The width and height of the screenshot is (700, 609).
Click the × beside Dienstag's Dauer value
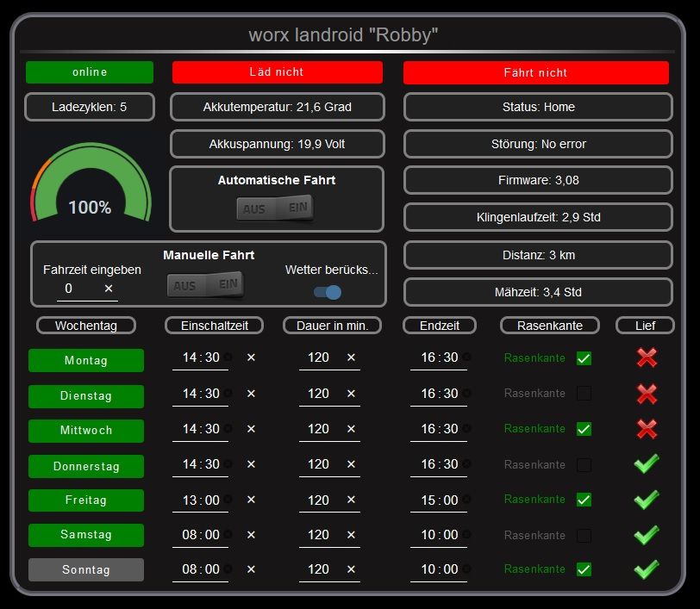(x=351, y=394)
